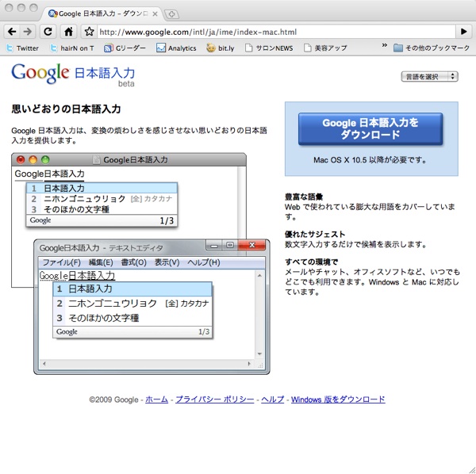Follow the ヘルプ footer link
476x474 pixels.
point(273,399)
